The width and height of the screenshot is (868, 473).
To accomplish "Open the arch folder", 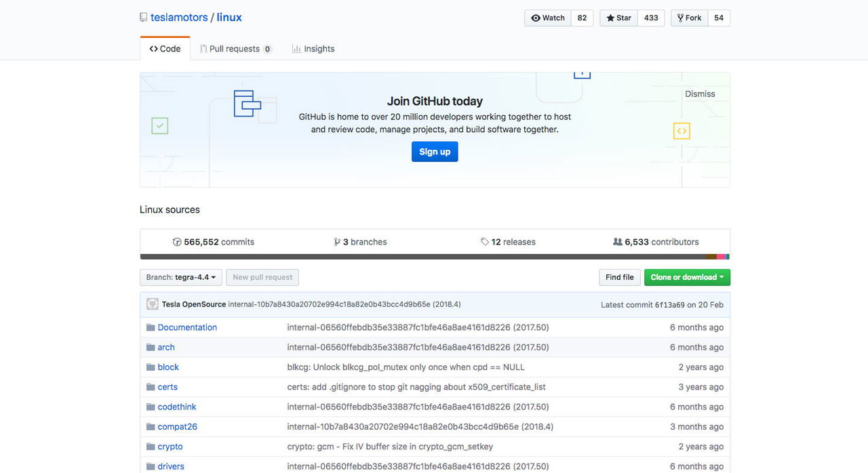I will pos(166,347).
